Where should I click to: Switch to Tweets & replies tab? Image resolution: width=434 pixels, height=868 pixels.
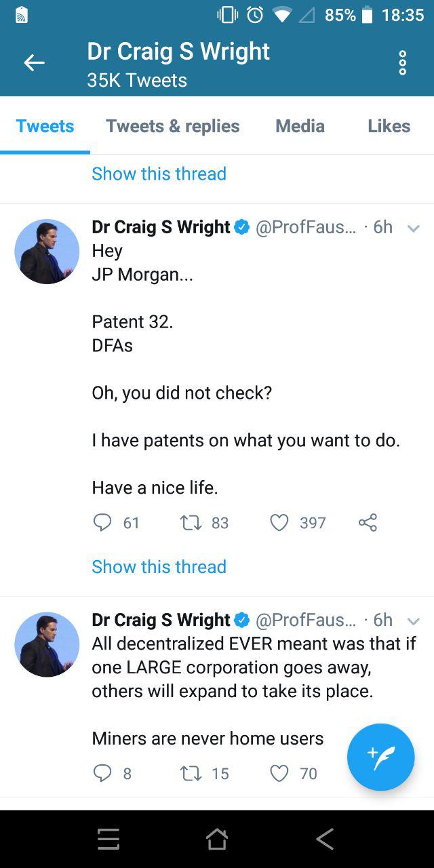tap(173, 126)
